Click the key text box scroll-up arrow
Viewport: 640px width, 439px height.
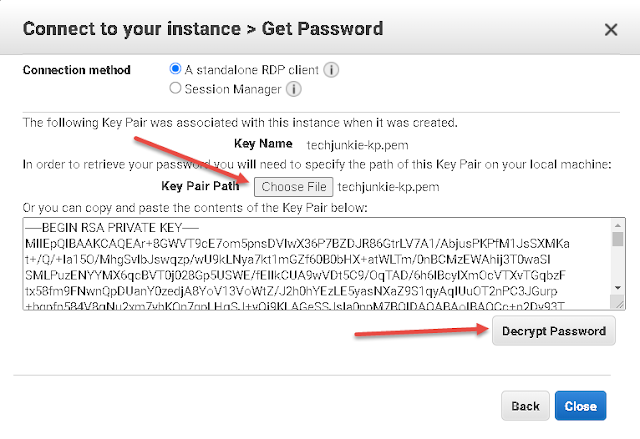pyautogui.click(x=618, y=225)
